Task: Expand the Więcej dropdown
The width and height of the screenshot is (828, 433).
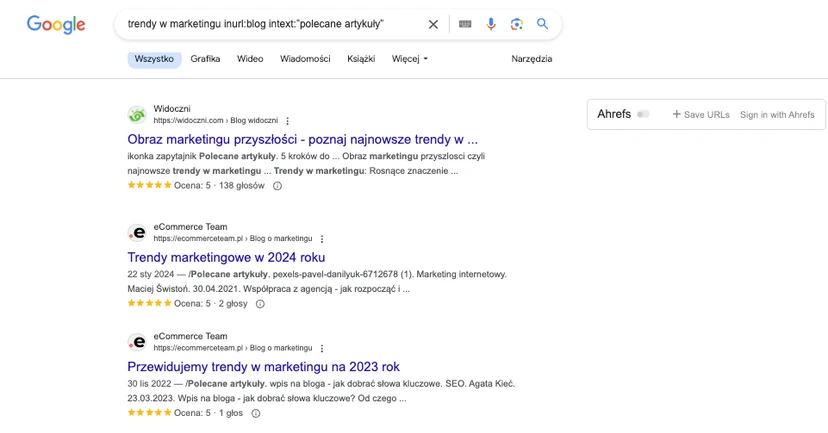Action: (x=410, y=59)
